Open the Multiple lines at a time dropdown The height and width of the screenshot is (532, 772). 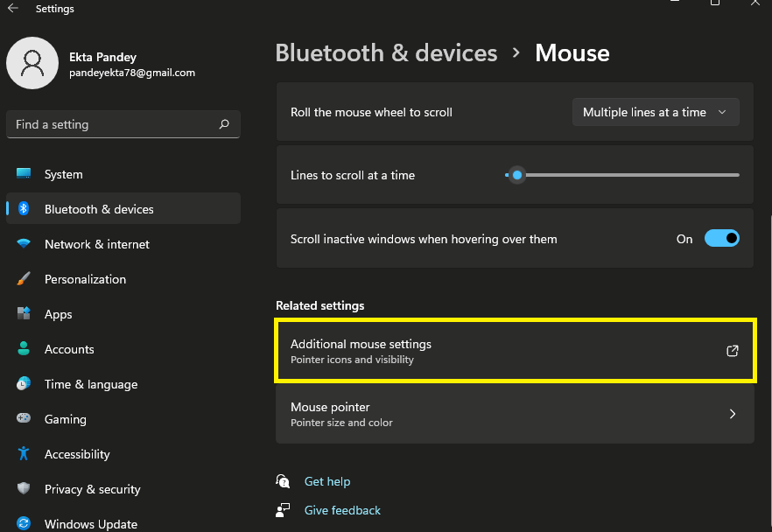655,112
